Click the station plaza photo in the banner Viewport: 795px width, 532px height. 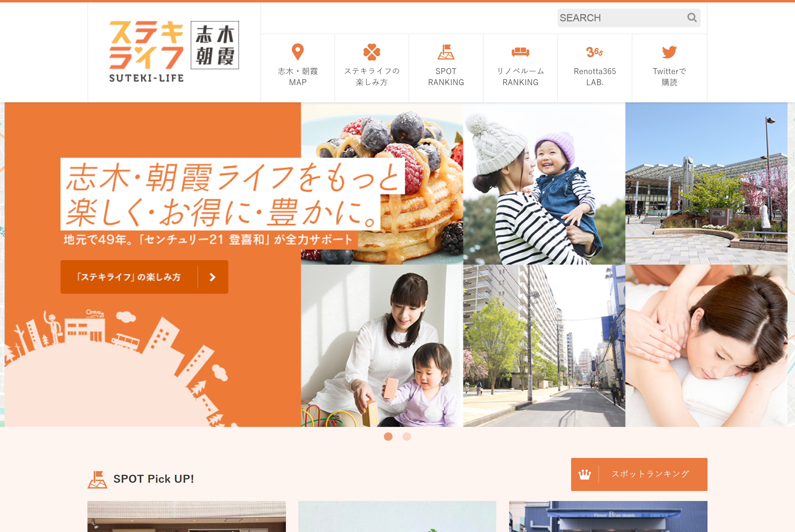click(706, 184)
